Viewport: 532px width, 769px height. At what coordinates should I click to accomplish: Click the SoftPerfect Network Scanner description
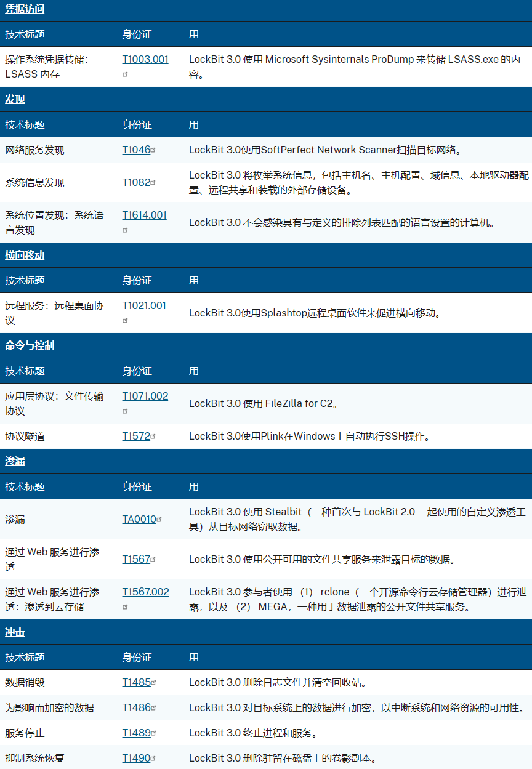(x=325, y=150)
